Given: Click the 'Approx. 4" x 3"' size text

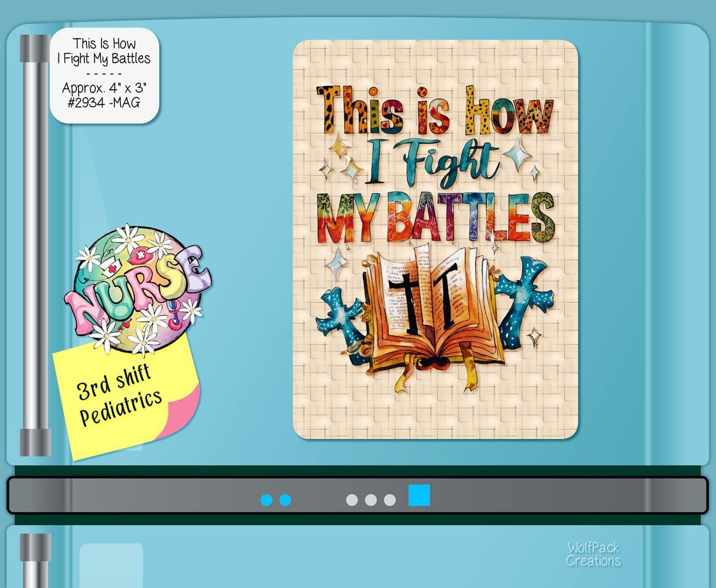Looking at the screenshot, I should pyautogui.click(x=104, y=88).
